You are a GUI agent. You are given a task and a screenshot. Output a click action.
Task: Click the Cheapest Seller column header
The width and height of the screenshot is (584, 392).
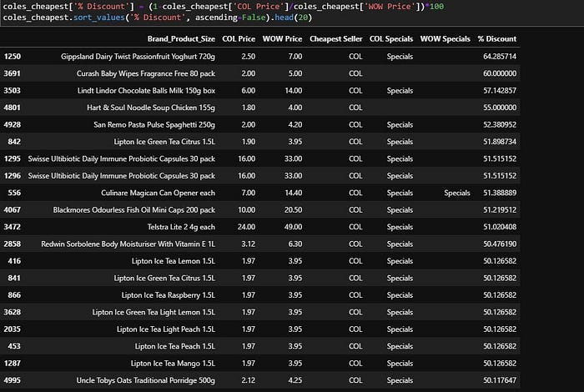[335, 38]
